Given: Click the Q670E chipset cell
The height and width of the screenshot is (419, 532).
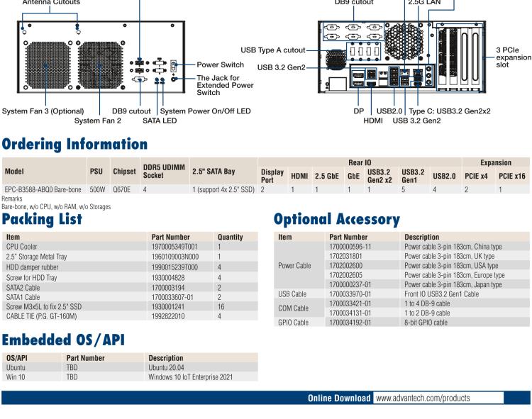Looking at the screenshot, I should (122, 190).
